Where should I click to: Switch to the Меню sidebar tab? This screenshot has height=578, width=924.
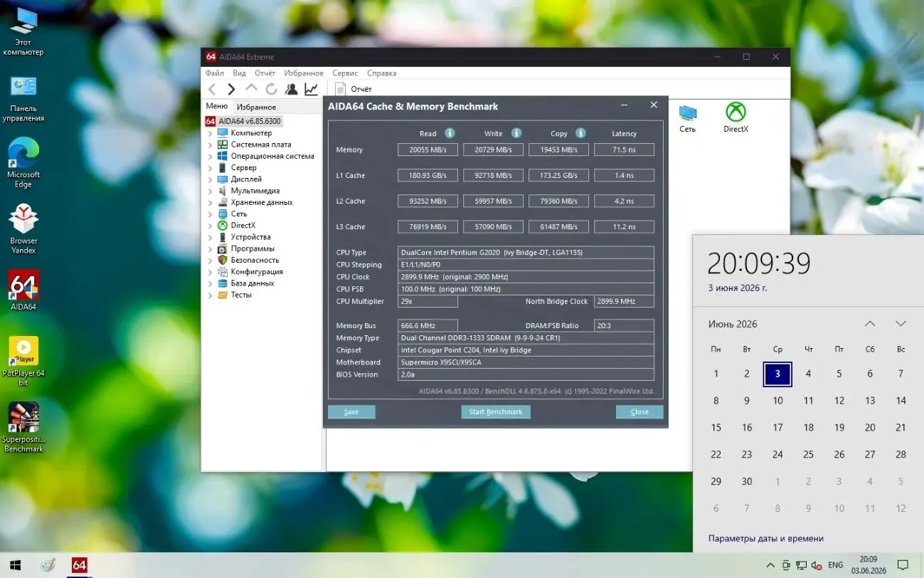point(217,106)
